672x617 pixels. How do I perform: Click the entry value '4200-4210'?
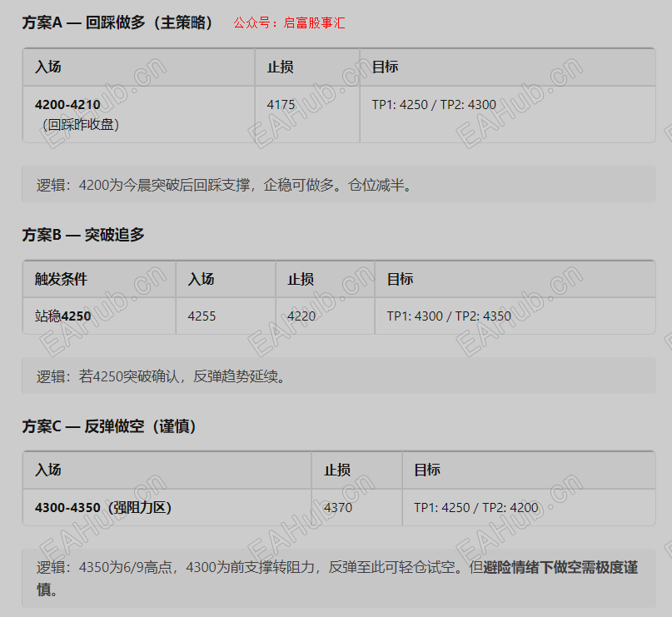tap(67, 105)
